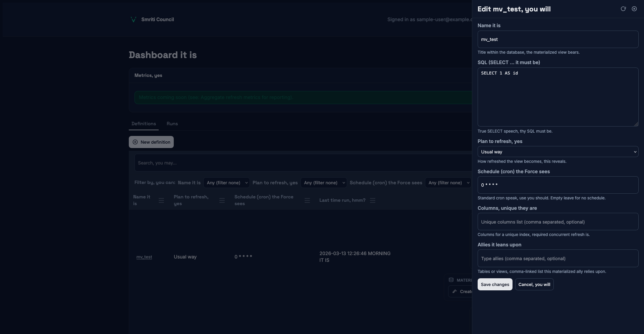Screen dimensions: 644x334
Task: Open the mv_test definition link
Action: tap(144, 257)
